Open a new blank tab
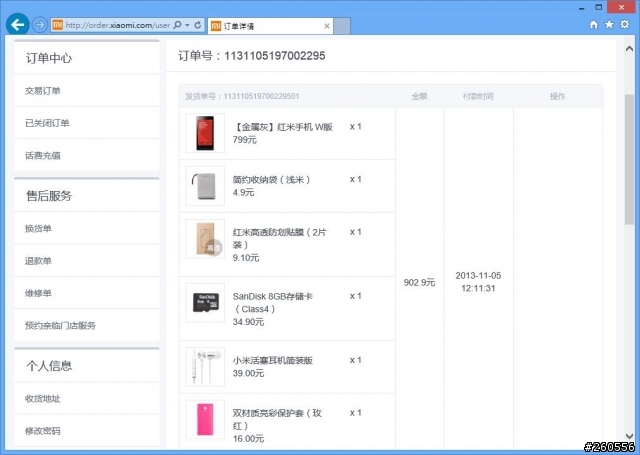Image resolution: width=640 pixels, height=455 pixels. [x=342, y=26]
